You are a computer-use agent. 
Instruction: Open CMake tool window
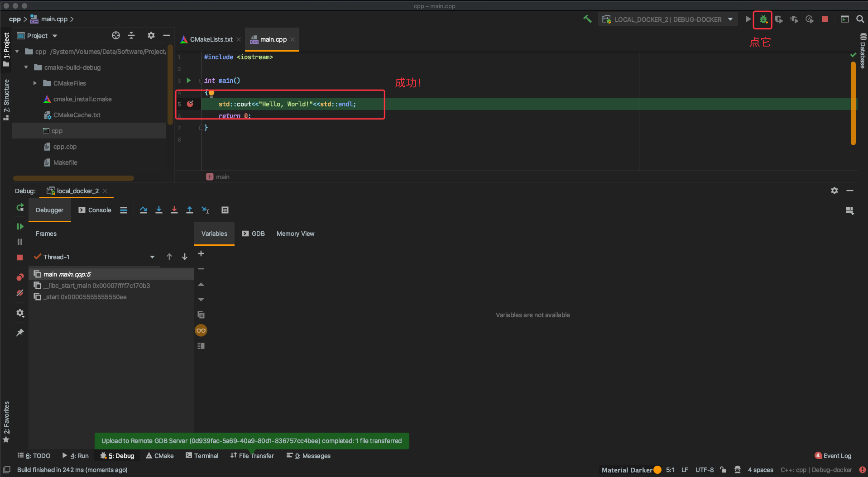click(x=160, y=456)
